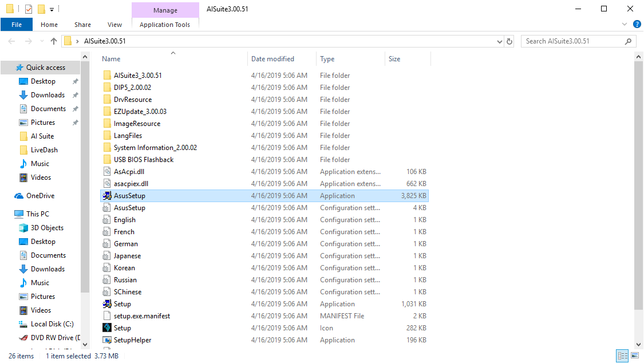
Task: Switch to the View ribbon tab
Action: pos(114,25)
